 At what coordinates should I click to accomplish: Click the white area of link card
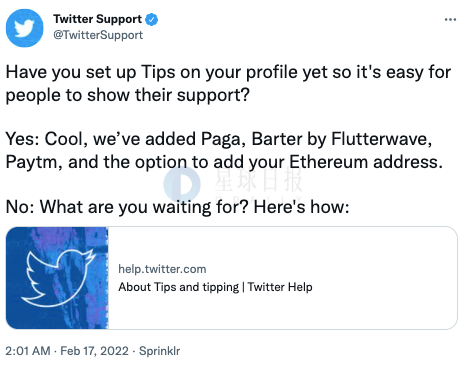pyautogui.click(x=283, y=278)
